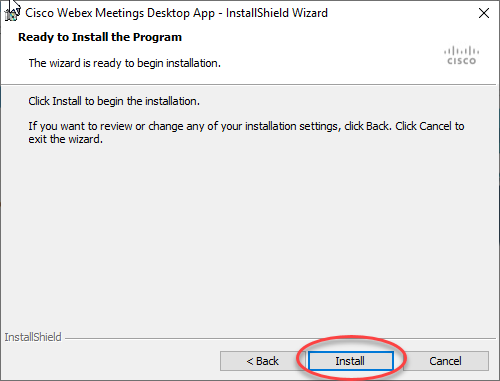The height and width of the screenshot is (381, 500).
Task: Click the lowercase 'cisco' wordmark text
Action: [x=462, y=61]
